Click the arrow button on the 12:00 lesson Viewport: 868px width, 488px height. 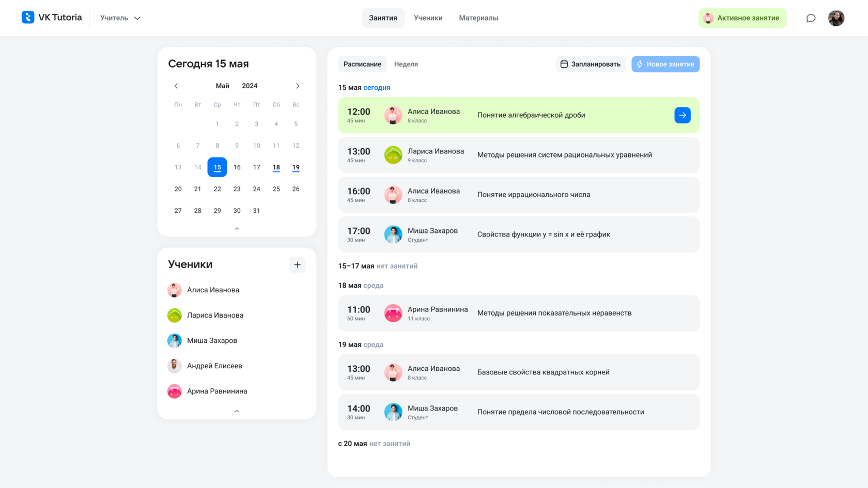tap(683, 115)
